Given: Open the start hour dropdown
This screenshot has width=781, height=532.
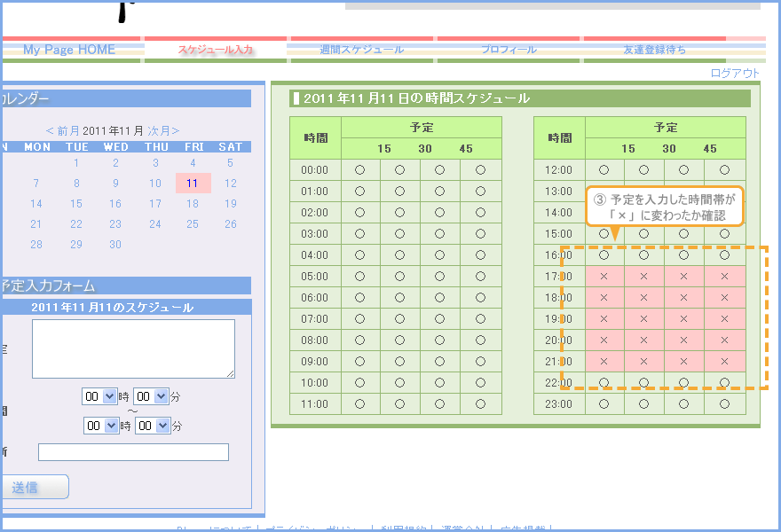Looking at the screenshot, I should [x=99, y=396].
